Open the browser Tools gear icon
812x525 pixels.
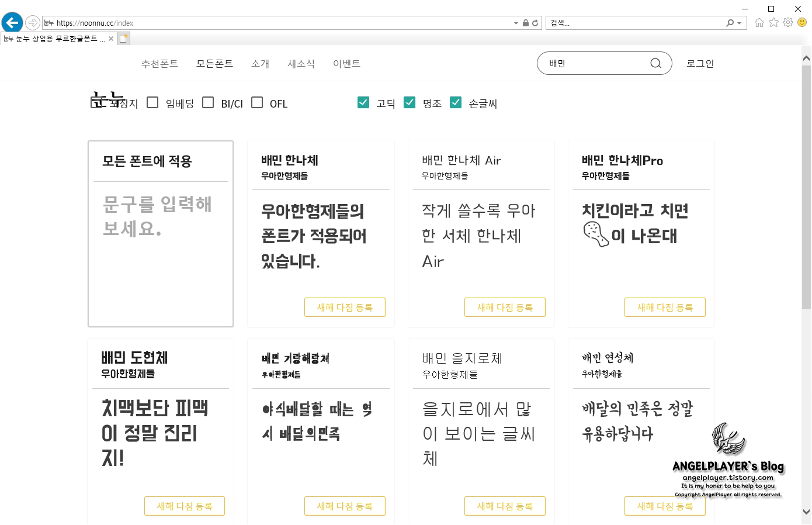pyautogui.click(x=788, y=23)
